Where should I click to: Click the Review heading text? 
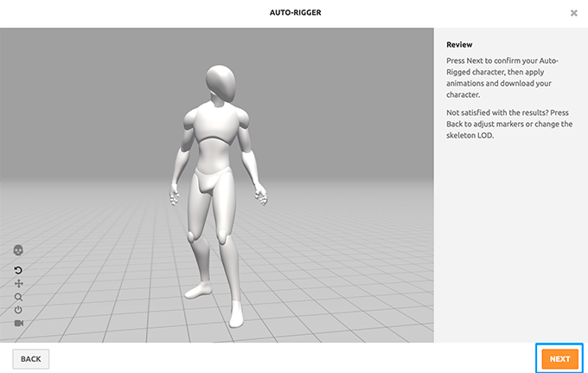pyautogui.click(x=459, y=45)
